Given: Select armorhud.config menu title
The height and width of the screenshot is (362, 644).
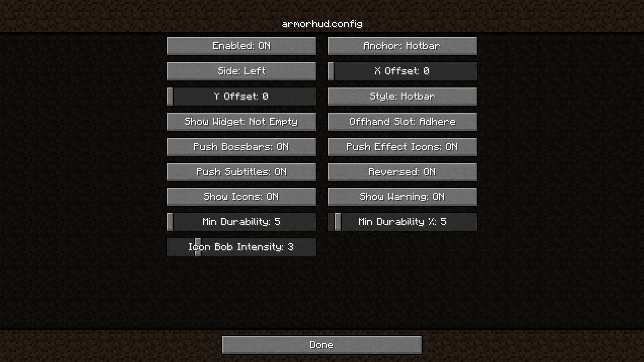Looking at the screenshot, I should [322, 24].
